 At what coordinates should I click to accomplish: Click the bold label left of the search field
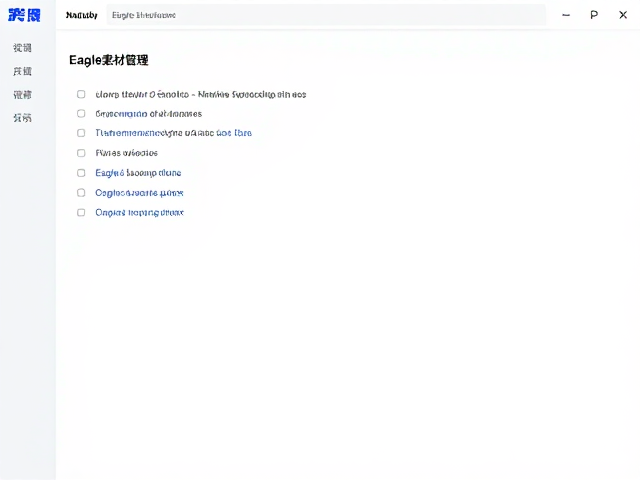82,15
